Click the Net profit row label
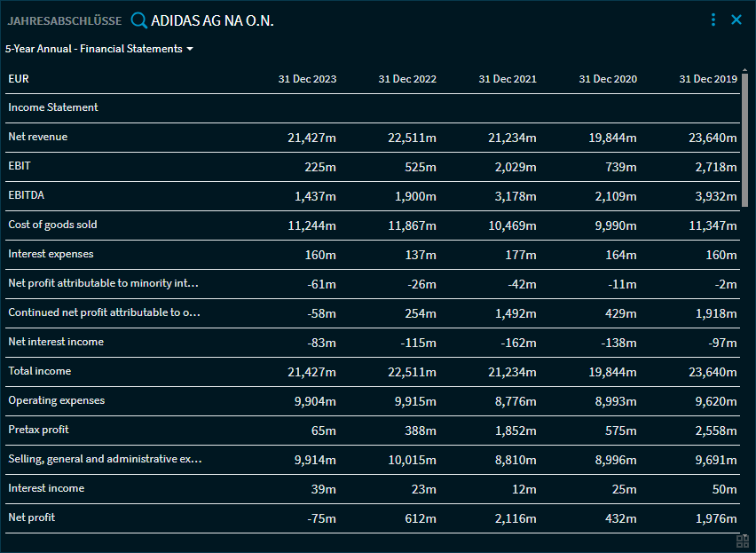 (x=32, y=517)
